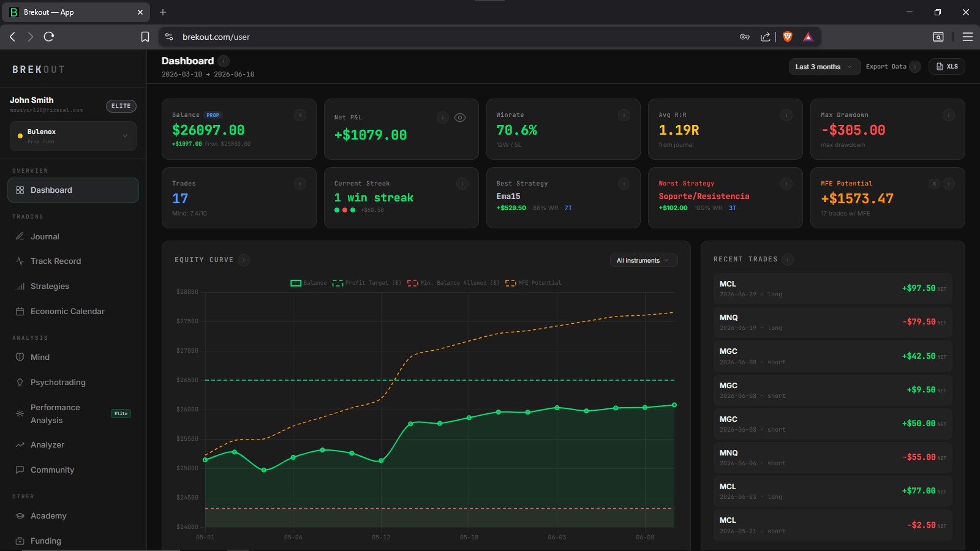
Task: Click the Psychotrading lightbulb icon
Action: point(20,382)
